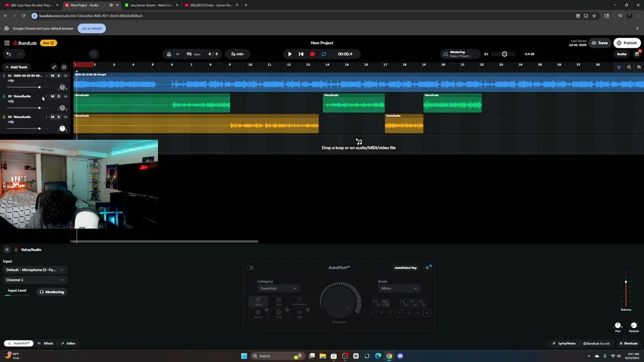Add Fx to track 02
The image size is (644, 362).
pos(11,101)
